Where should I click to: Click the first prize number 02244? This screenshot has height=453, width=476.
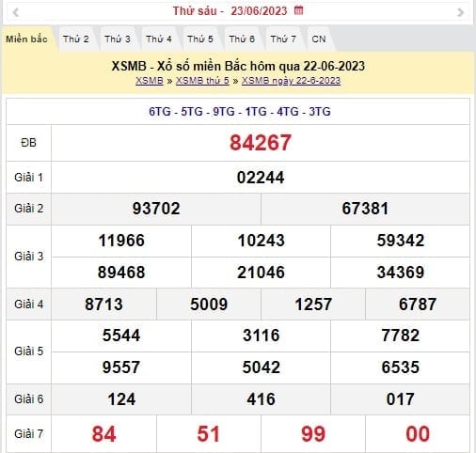coord(261,178)
